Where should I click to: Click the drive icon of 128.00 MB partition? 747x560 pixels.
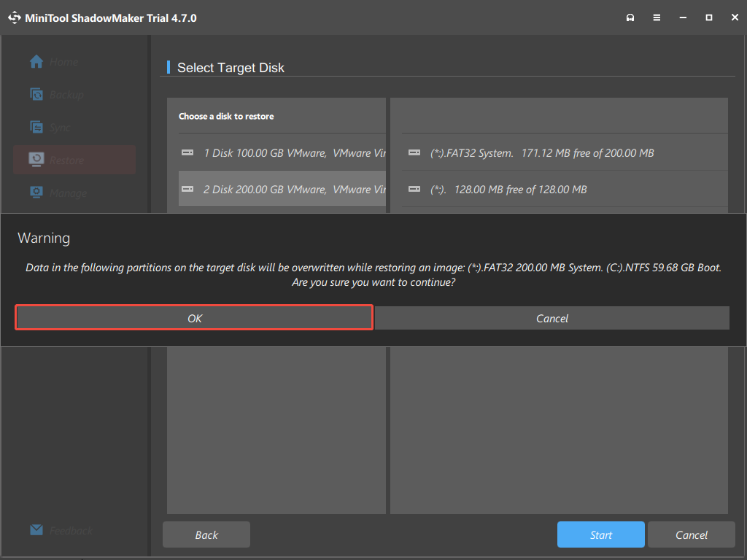pyautogui.click(x=414, y=189)
